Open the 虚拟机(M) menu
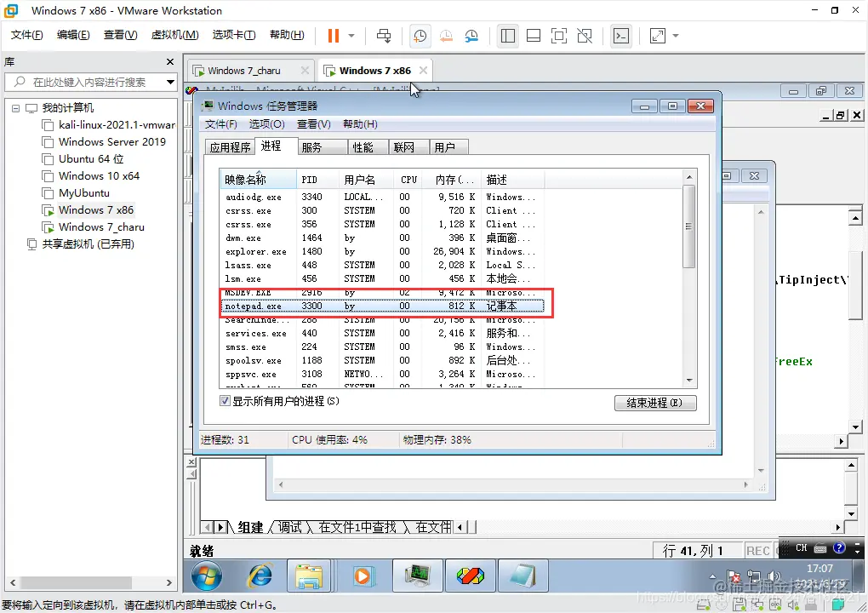868x613 pixels. click(174, 35)
